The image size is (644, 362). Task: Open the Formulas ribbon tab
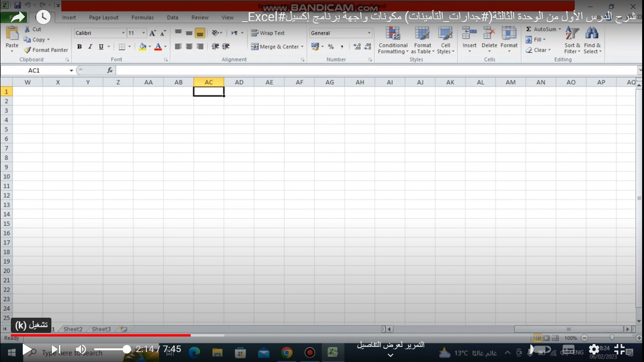tap(142, 17)
